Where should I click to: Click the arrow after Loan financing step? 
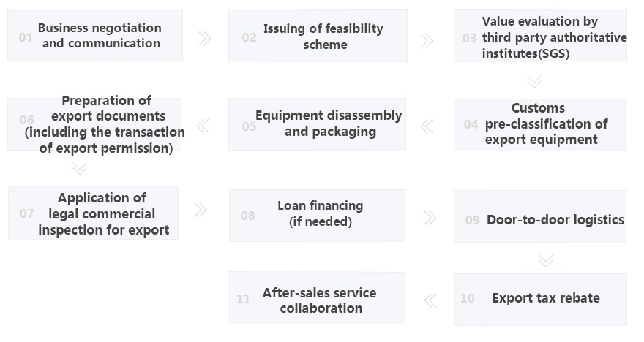[x=430, y=217]
